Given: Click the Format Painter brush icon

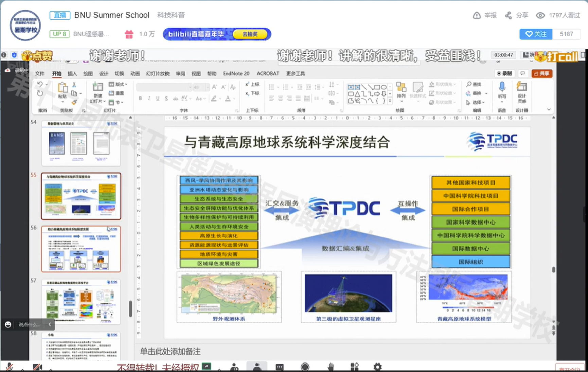Looking at the screenshot, I should click(74, 102).
